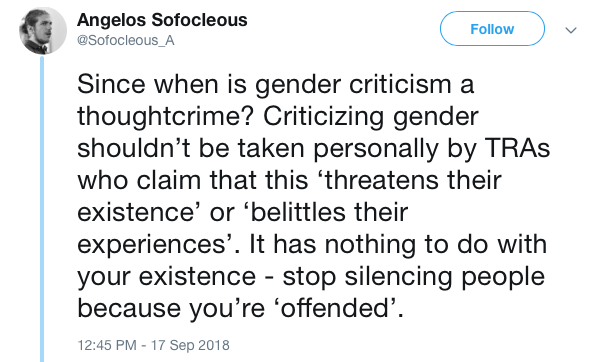Click 'your existence' on the seventh line
The width and height of the screenshot is (597, 362).
(167, 277)
